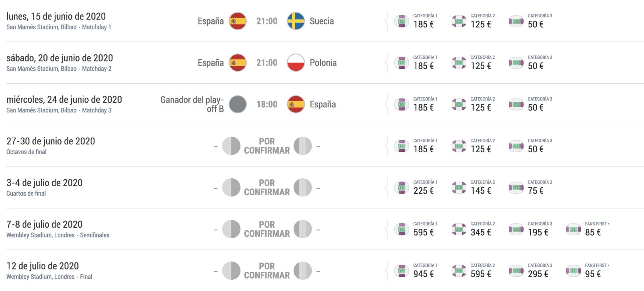Click the POR CONFIRMAR label for Octavos de final

click(267, 146)
